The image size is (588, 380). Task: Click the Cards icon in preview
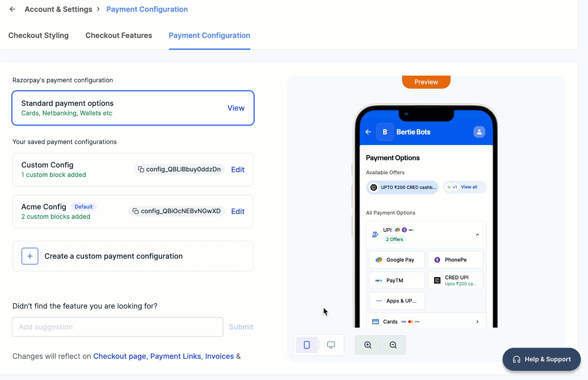(x=376, y=322)
